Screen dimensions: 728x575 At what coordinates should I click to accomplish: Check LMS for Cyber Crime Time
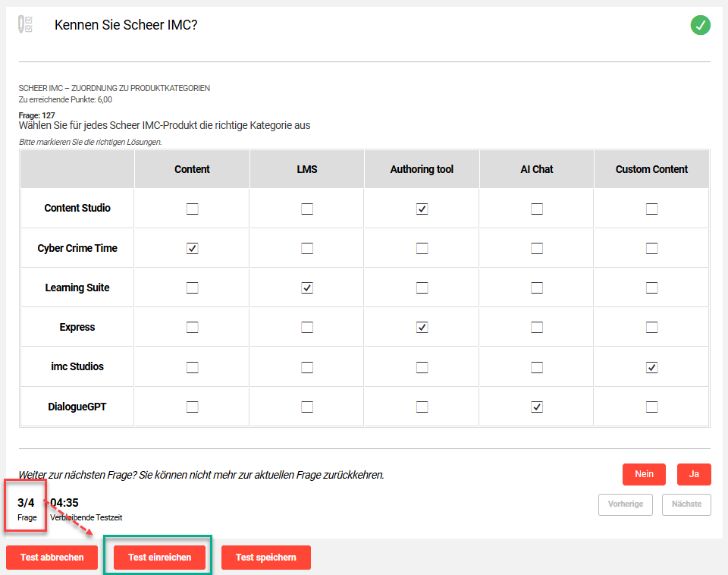click(307, 249)
